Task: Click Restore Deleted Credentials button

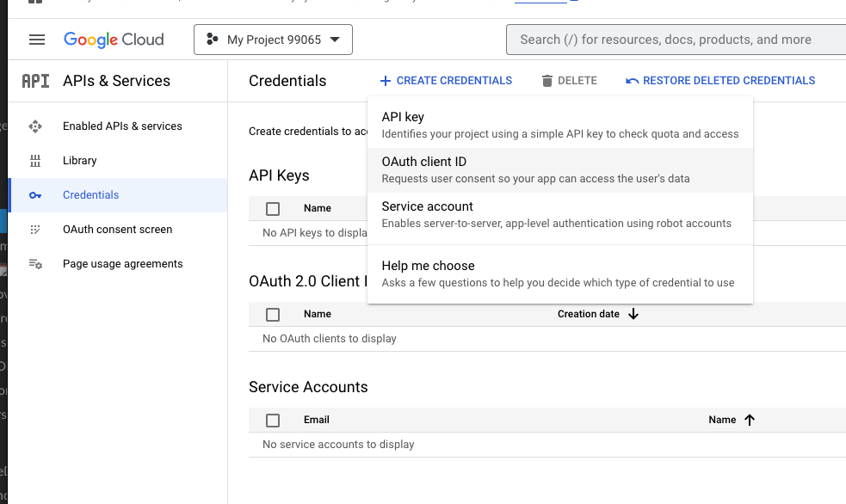Action: coord(720,81)
